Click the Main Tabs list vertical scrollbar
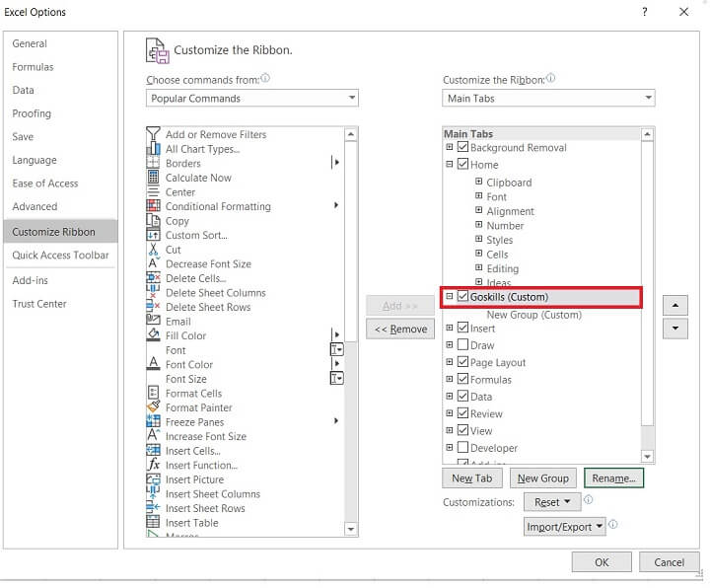 (x=648, y=296)
